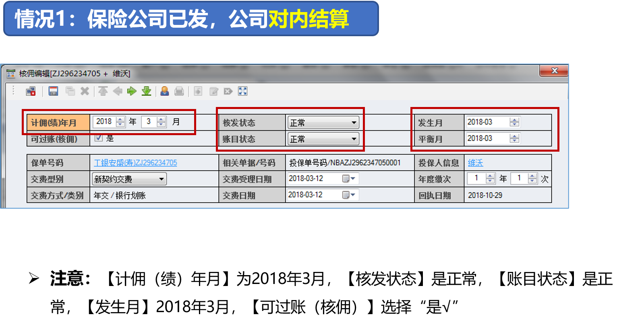Open the 核发状态 dropdown
Viewport: 644px width, 325px height.
pos(354,123)
